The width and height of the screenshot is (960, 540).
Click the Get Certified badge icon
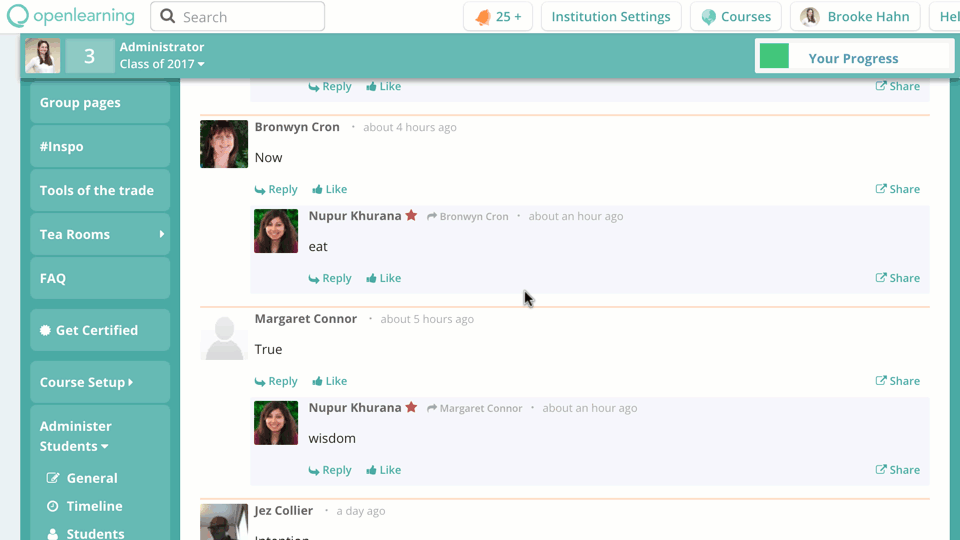(x=45, y=330)
